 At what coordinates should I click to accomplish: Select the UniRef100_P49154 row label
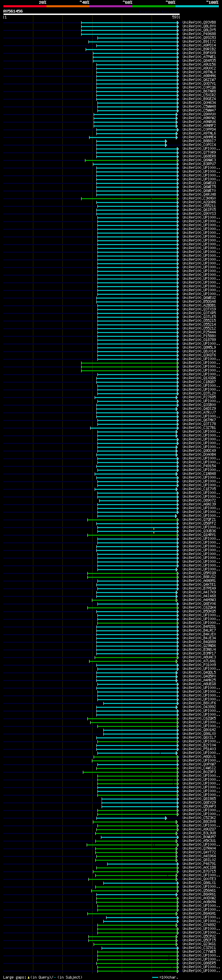click(x=199, y=466)
